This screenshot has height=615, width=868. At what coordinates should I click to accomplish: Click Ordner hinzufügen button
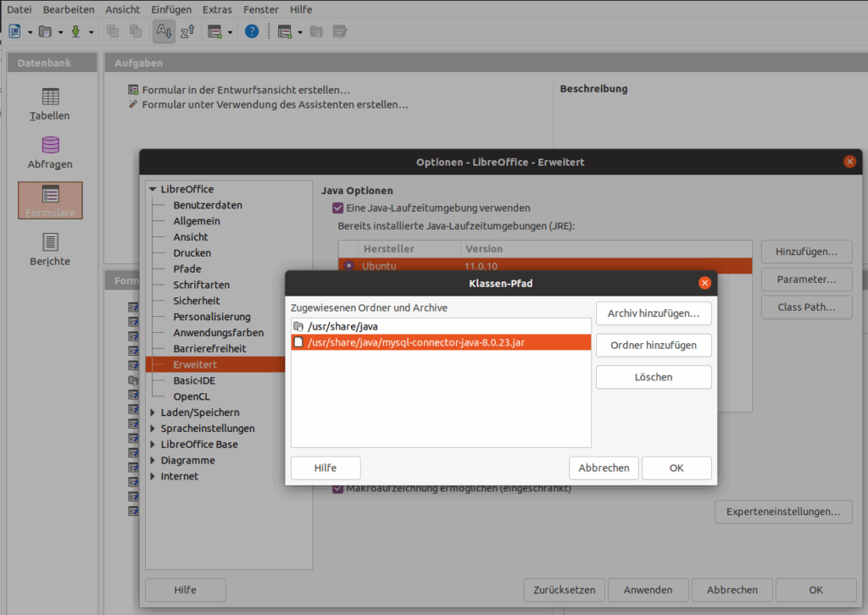[x=654, y=345]
